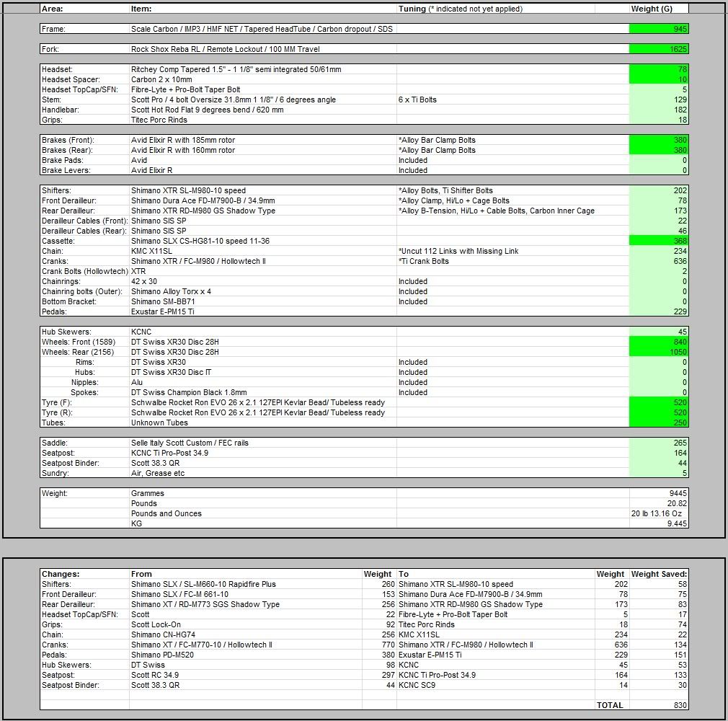Image resolution: width=728 pixels, height=721 pixels.
Task: Select the rear wheel weight "1050"
Action: [x=659, y=352]
